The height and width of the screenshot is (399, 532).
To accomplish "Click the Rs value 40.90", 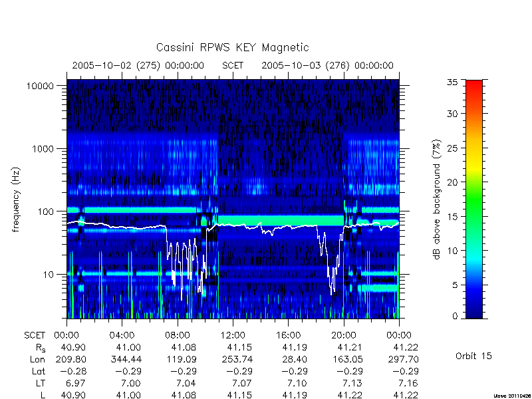I will (73, 347).
